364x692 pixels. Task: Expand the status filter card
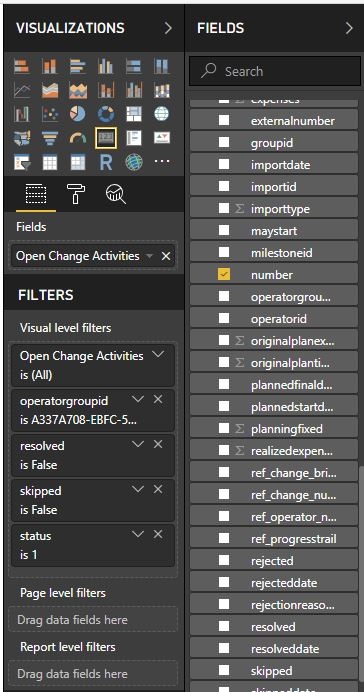click(138, 534)
